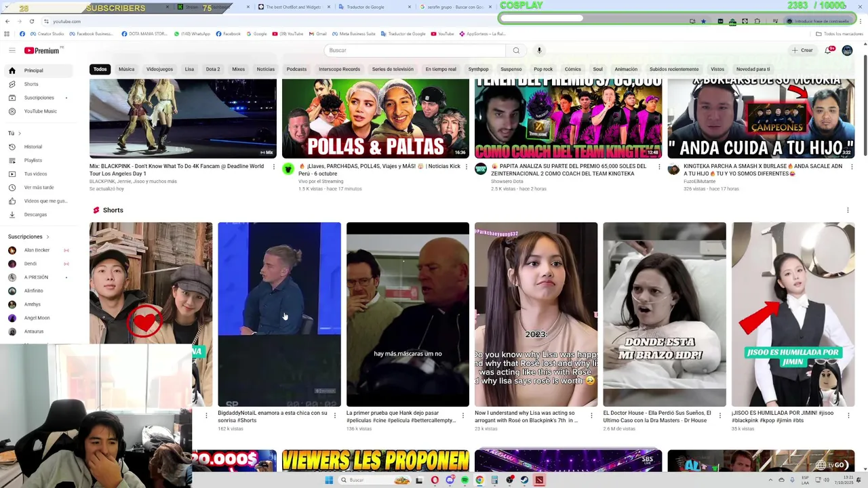Select the Videojuegos filter chip
The width and height of the screenshot is (868, 488).
coord(159,69)
